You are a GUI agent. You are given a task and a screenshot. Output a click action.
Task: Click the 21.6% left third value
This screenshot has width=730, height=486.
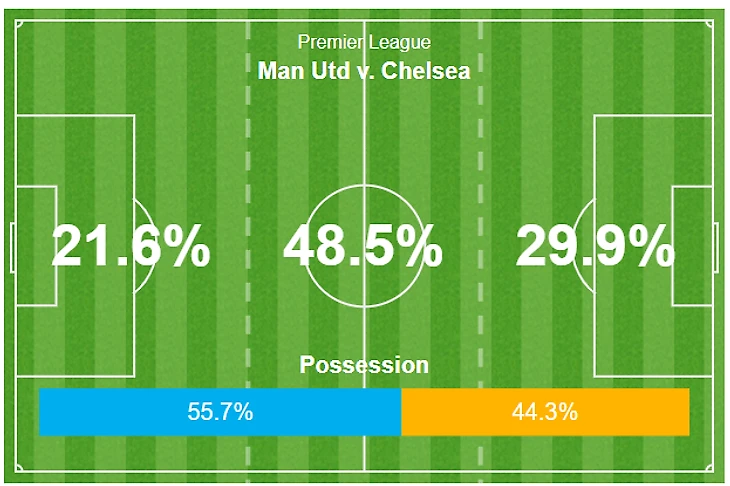[131, 246]
